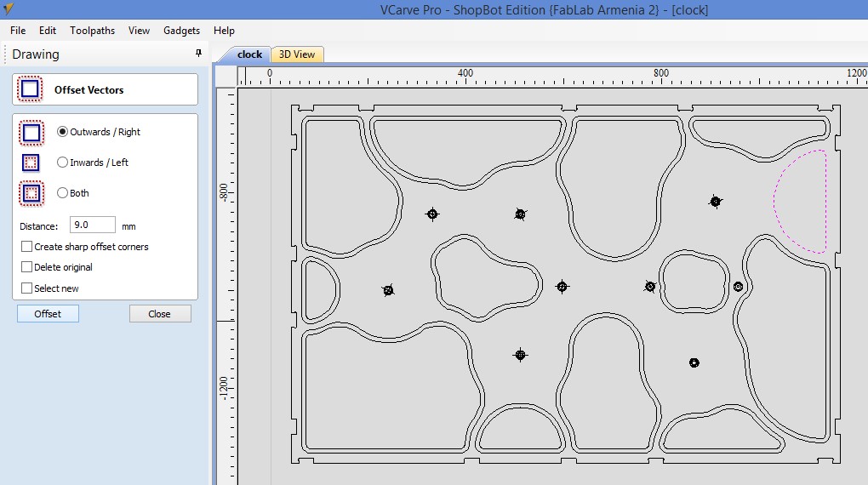Viewport: 868px width, 485px height.
Task: Click the Close button in Offset panel
Action: coord(159,314)
